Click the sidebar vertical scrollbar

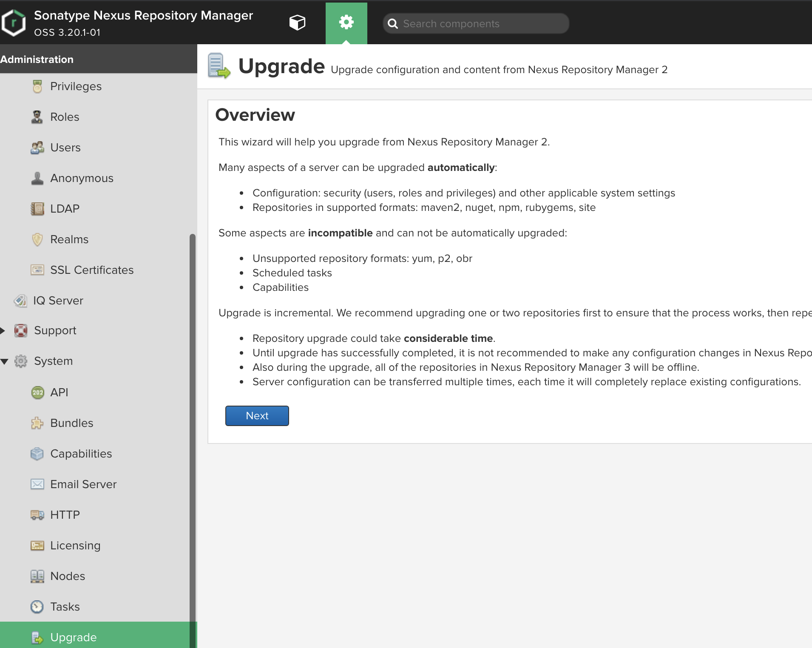(193, 441)
